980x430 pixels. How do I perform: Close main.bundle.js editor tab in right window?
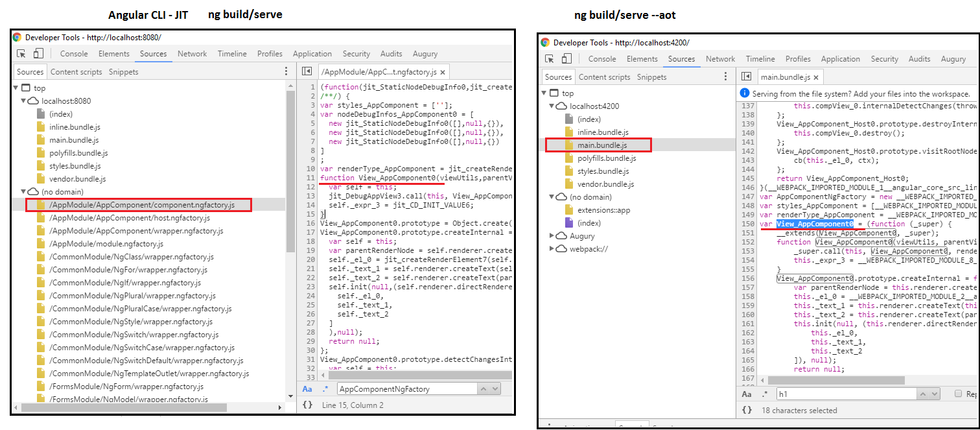(816, 78)
